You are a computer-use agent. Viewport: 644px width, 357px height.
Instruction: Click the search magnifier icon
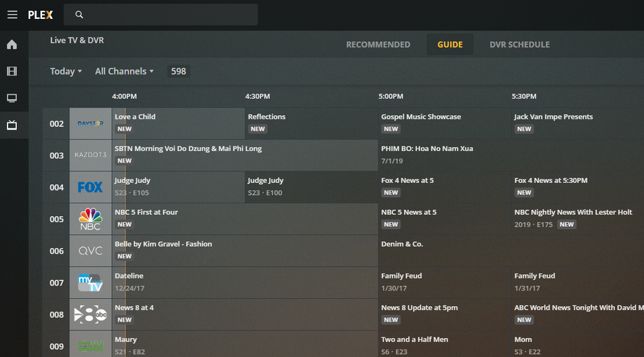[x=79, y=15]
